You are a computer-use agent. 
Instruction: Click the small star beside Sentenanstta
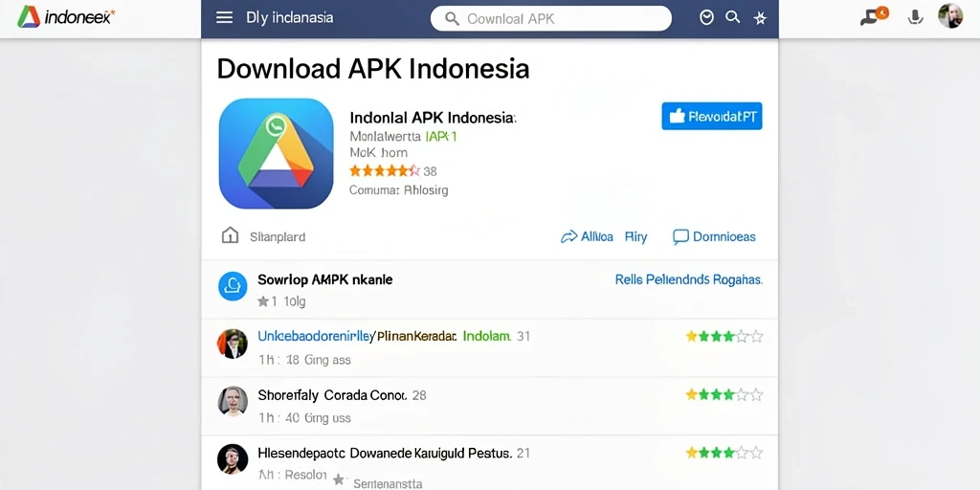[339, 479]
